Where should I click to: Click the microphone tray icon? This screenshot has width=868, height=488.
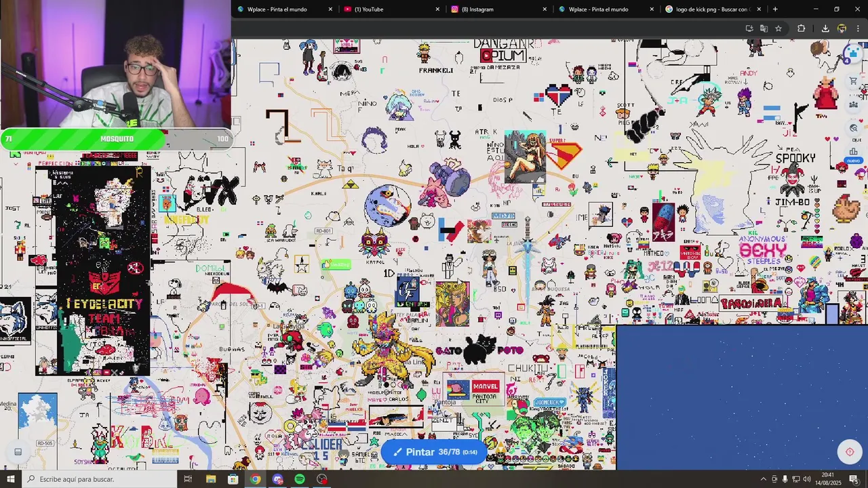[x=785, y=479]
